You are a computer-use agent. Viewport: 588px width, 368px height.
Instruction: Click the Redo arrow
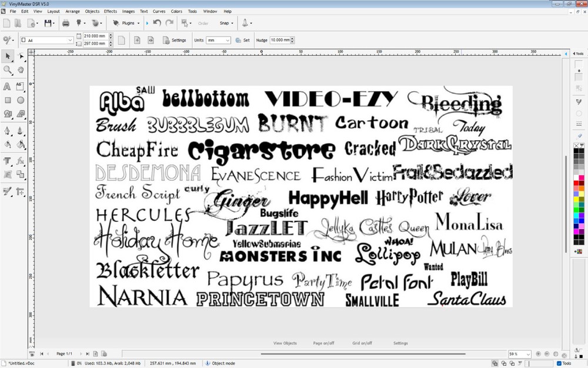pos(169,23)
